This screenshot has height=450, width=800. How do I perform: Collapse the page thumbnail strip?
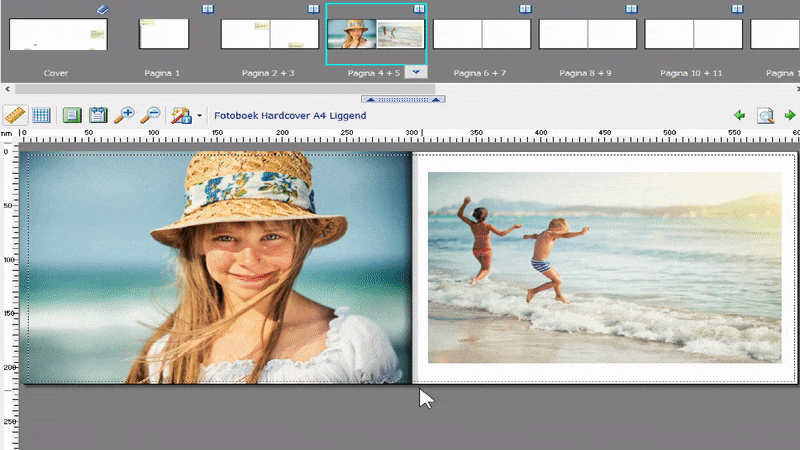point(406,99)
